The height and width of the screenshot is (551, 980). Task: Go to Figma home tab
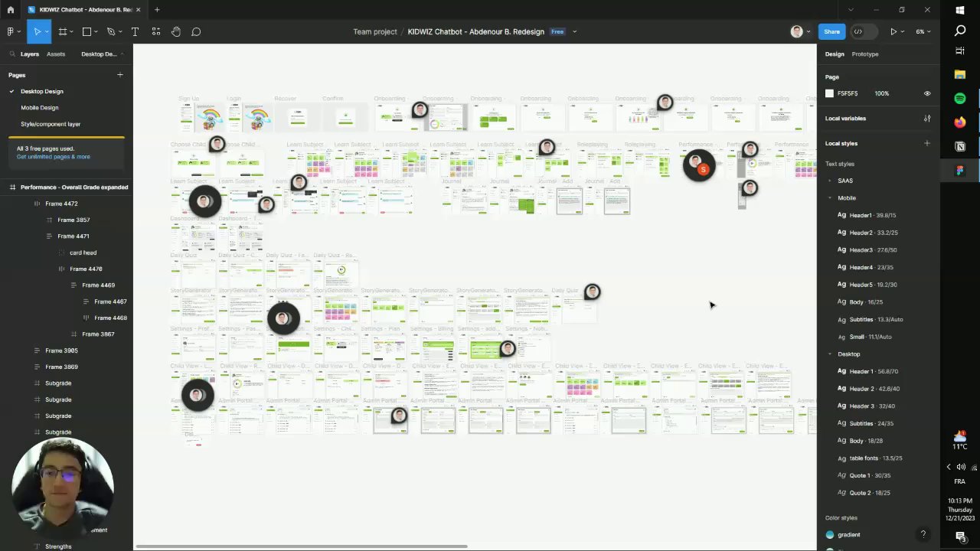(10, 10)
